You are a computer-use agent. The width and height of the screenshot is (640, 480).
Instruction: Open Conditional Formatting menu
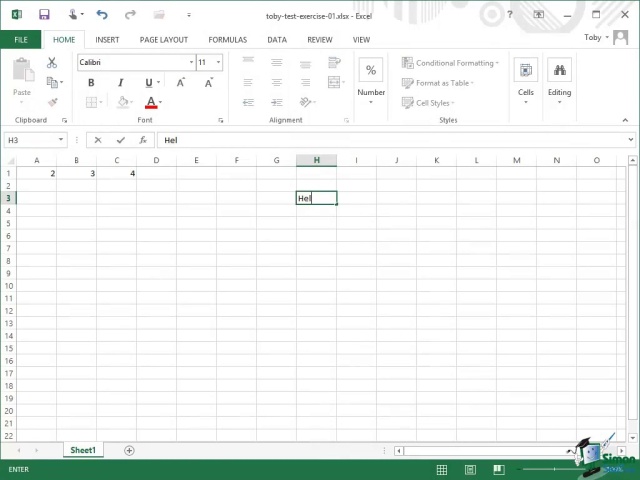[x=448, y=63]
